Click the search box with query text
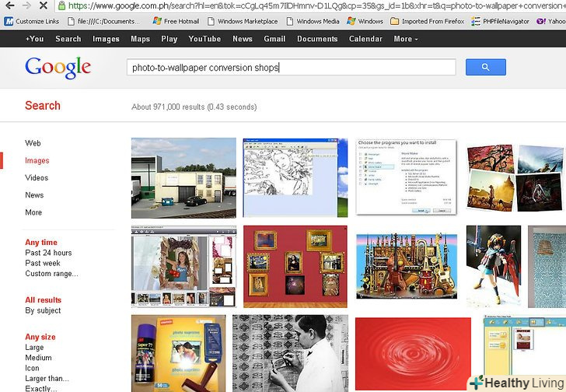Screen dimensions: 566x392 coord(292,67)
